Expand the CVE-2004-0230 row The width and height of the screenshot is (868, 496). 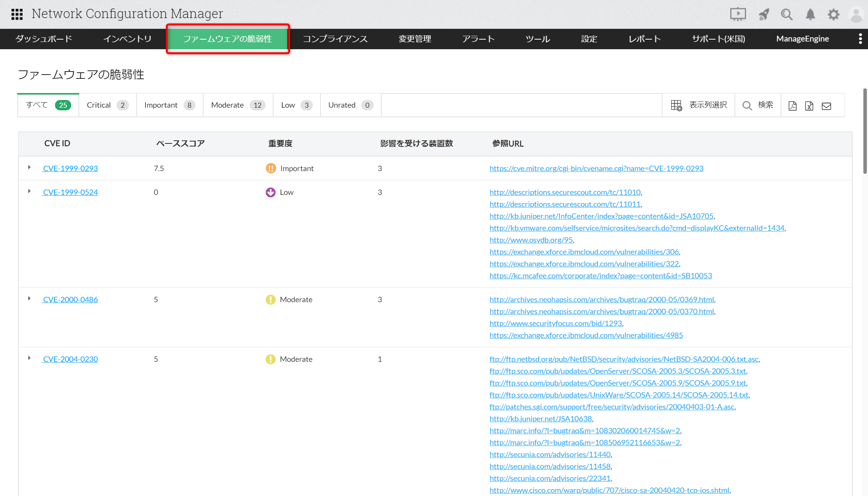click(x=29, y=358)
